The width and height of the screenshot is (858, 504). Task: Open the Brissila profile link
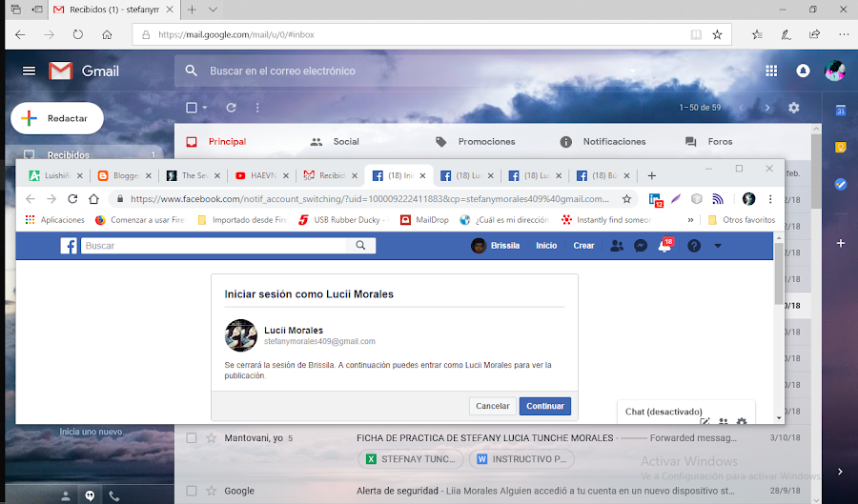(496, 246)
